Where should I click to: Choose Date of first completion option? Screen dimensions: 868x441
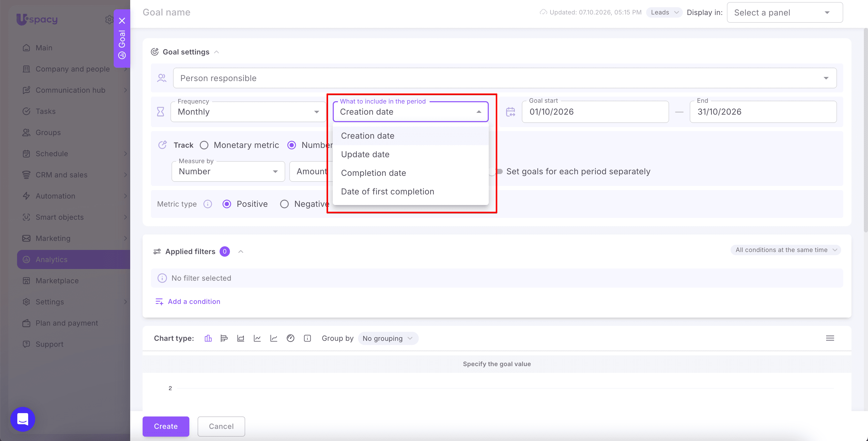[x=410, y=191]
